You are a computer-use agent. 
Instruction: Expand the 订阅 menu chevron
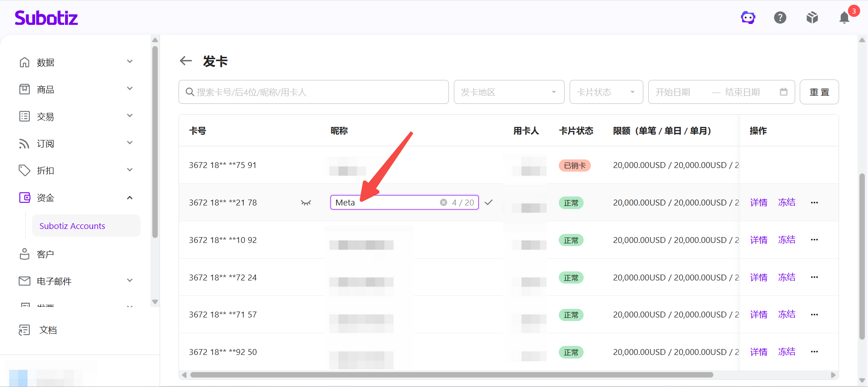pos(130,143)
